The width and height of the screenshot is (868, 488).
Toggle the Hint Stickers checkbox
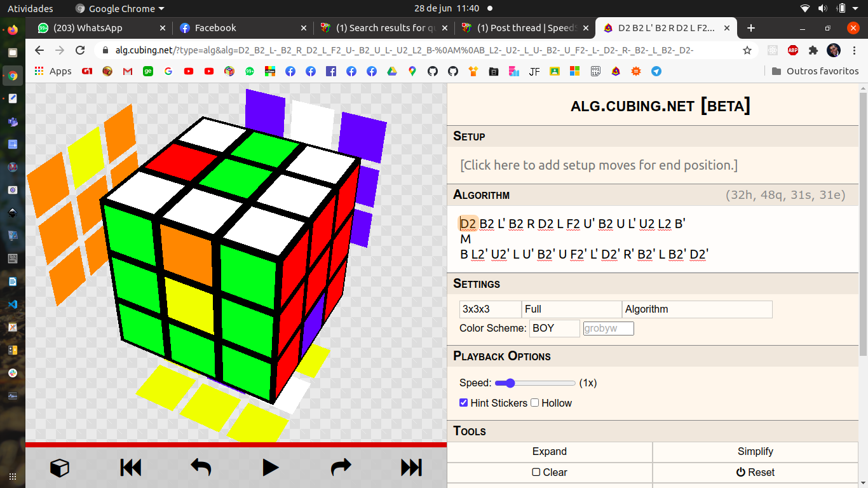464,403
